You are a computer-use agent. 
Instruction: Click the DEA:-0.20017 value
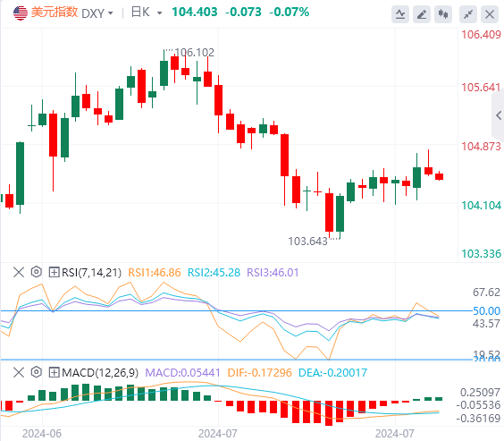click(332, 373)
